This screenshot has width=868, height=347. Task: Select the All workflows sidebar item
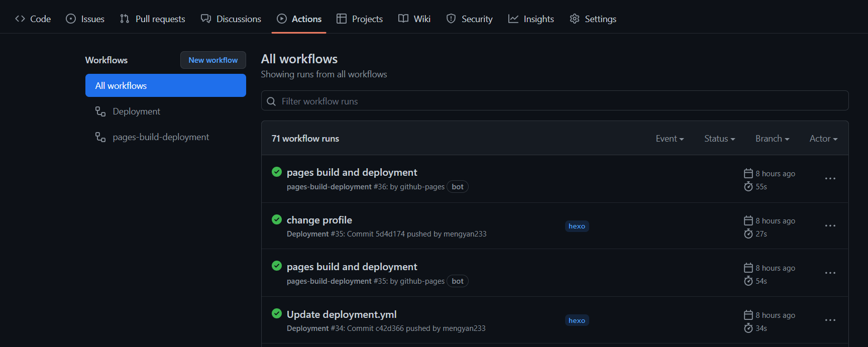click(165, 85)
